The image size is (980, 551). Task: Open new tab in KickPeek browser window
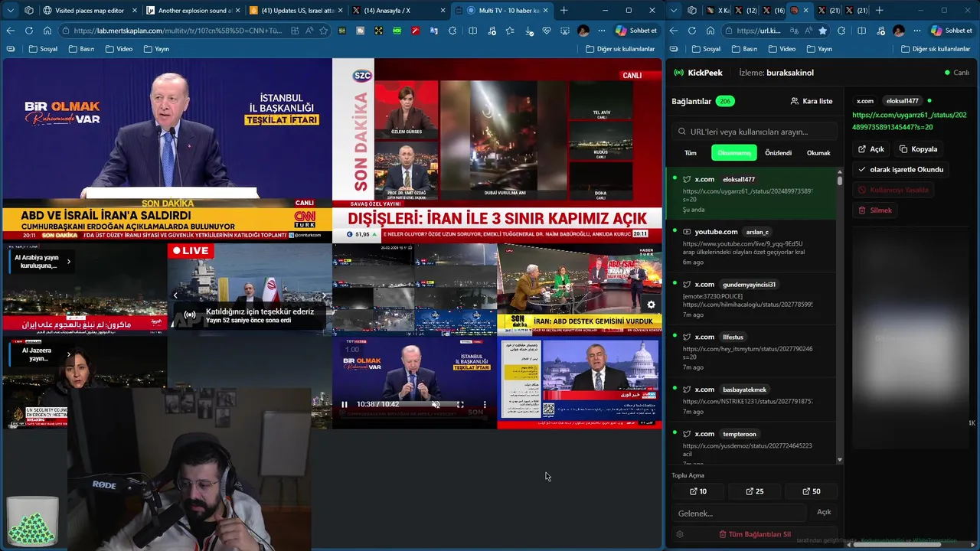879,10
